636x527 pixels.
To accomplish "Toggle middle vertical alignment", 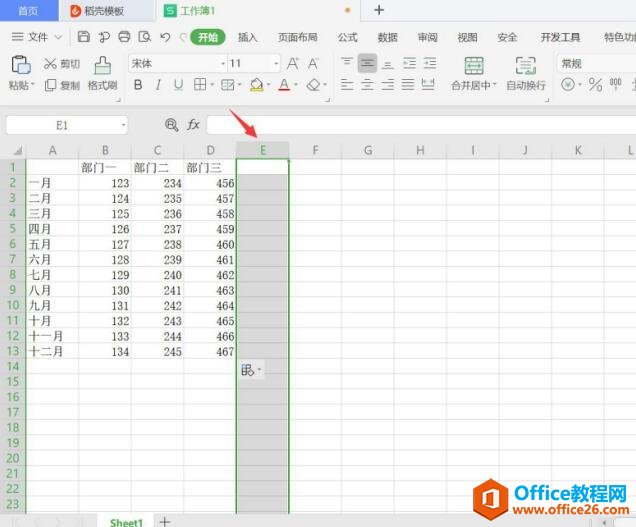I will click(x=367, y=63).
